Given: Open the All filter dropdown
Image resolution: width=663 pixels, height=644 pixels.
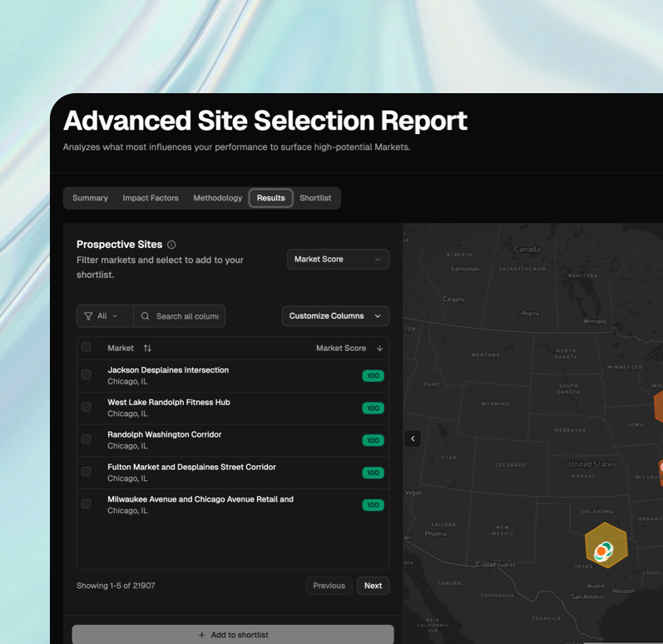Looking at the screenshot, I should 105,316.
